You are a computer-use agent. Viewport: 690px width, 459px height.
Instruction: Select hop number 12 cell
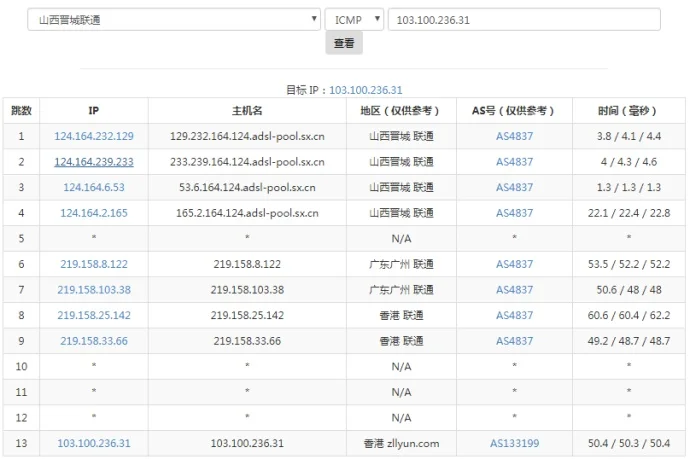pyautogui.click(x=21, y=418)
